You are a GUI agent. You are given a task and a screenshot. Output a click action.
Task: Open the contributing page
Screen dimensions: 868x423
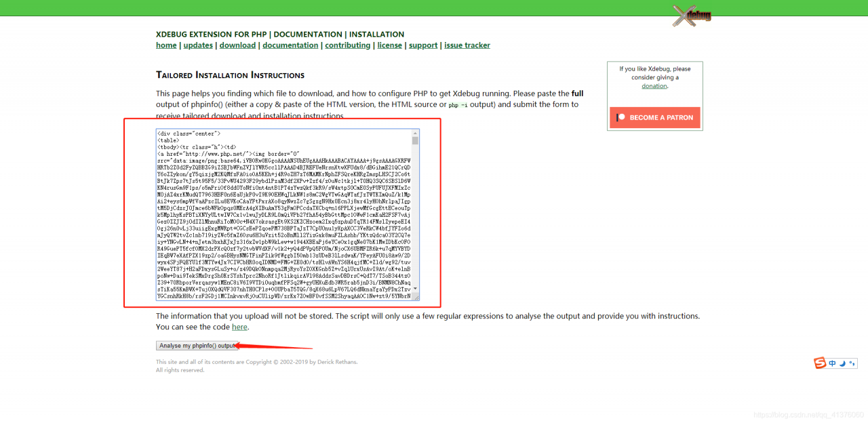click(x=348, y=45)
